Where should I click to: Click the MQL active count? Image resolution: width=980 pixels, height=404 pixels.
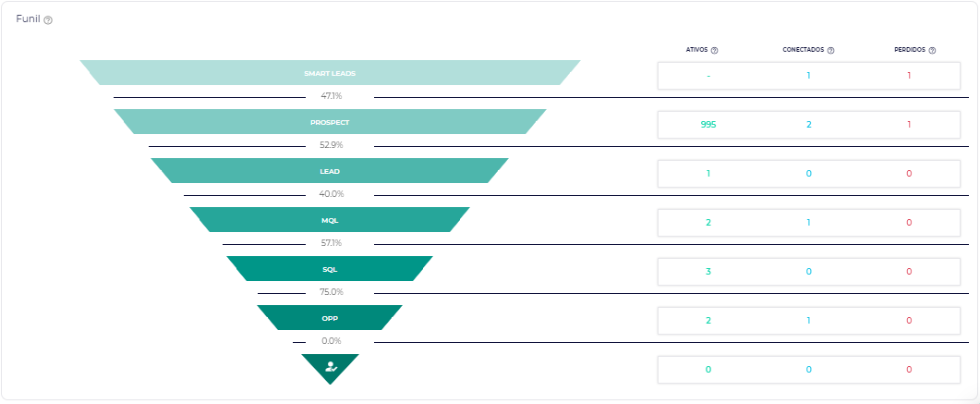click(x=708, y=222)
